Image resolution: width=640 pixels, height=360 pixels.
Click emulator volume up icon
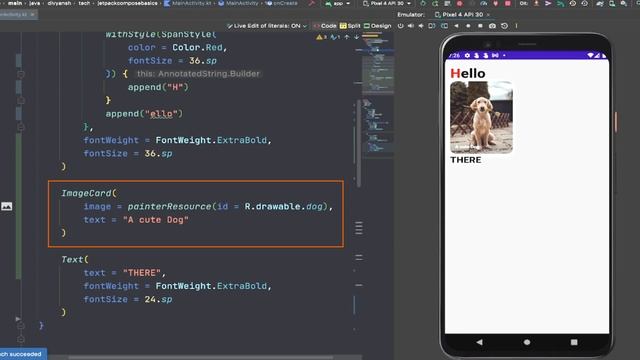tap(411, 26)
